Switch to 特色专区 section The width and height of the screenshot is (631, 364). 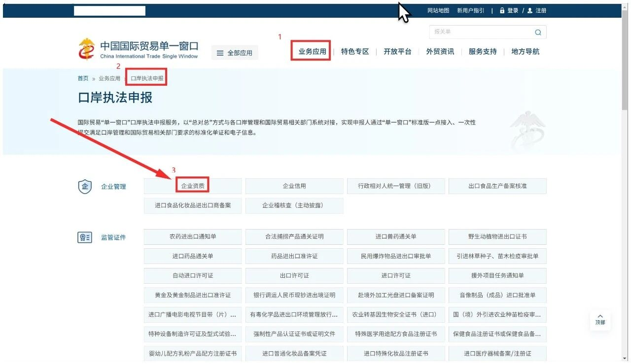[355, 51]
